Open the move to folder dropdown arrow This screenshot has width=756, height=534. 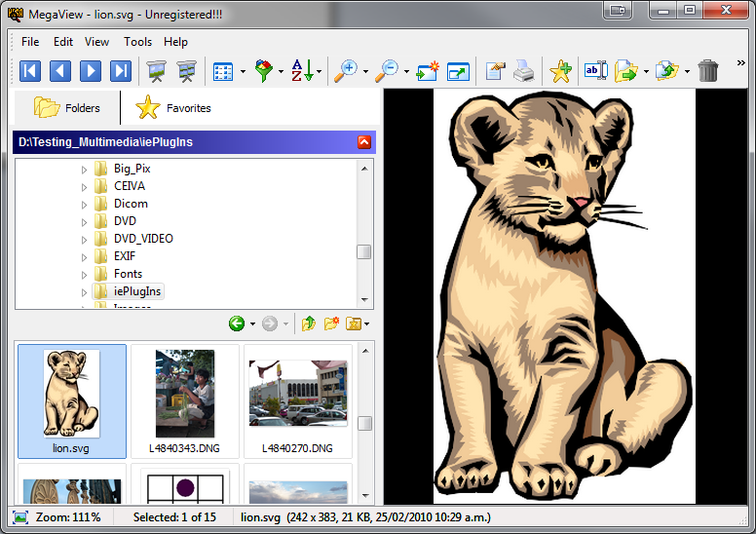coord(687,71)
